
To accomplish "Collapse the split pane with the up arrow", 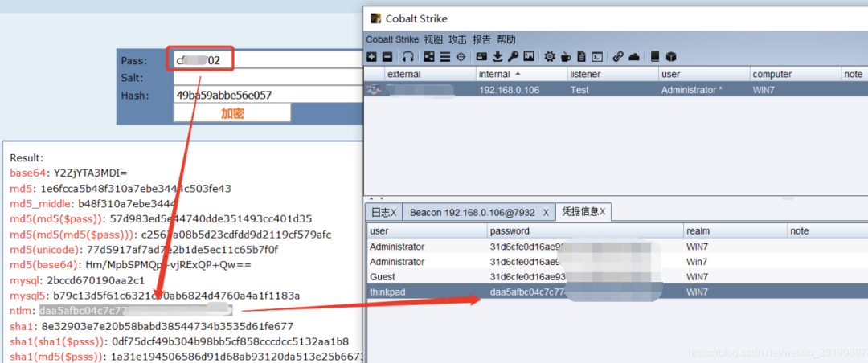I will [373, 198].
